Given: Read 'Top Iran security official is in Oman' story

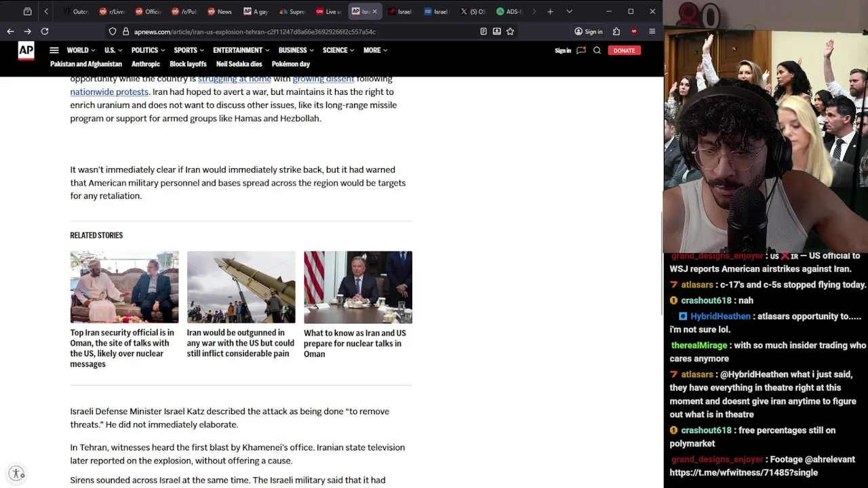Looking at the screenshot, I should click(x=122, y=348).
